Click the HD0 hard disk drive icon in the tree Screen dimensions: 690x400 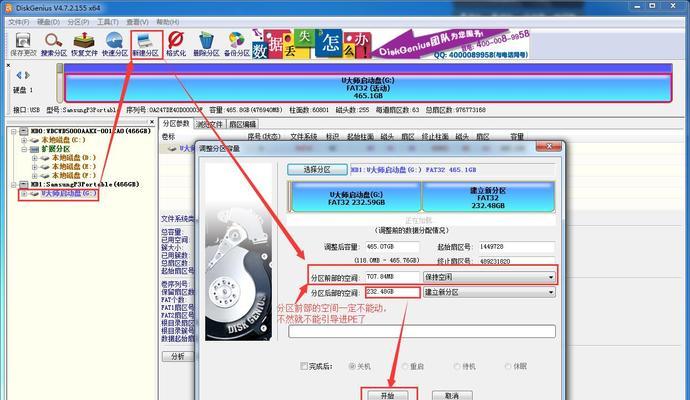24,131
